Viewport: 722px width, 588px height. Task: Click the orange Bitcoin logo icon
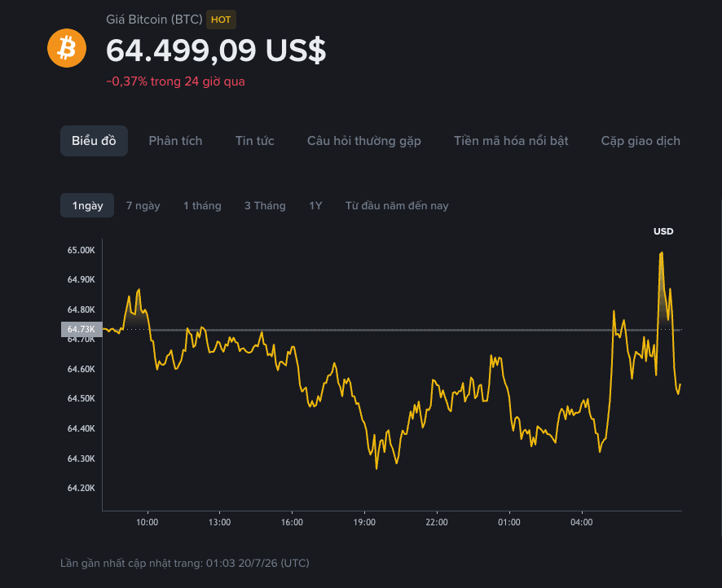coord(67,48)
